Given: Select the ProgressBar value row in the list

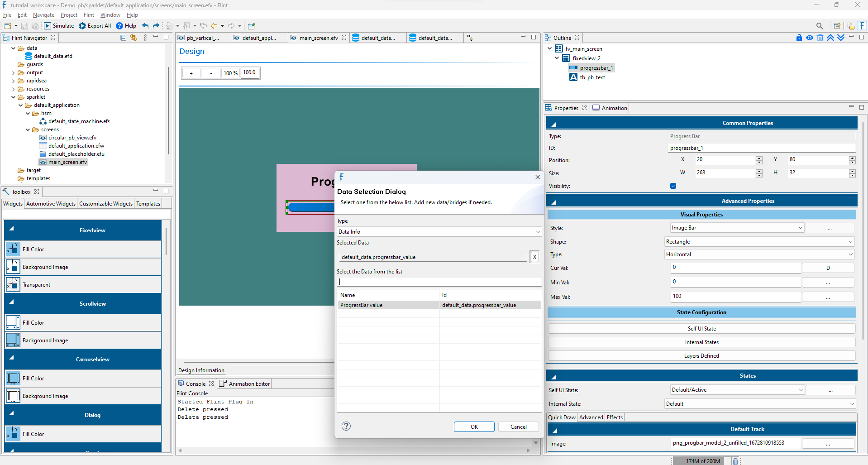Looking at the screenshot, I should coord(388,305).
